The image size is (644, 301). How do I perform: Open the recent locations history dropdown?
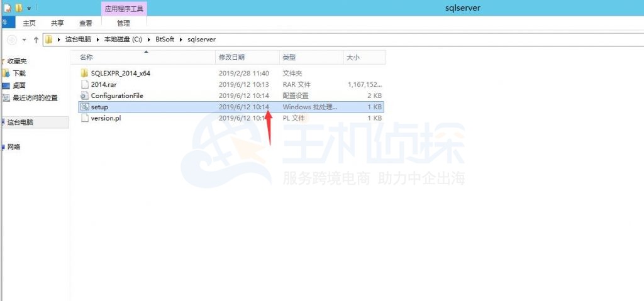[x=25, y=40]
